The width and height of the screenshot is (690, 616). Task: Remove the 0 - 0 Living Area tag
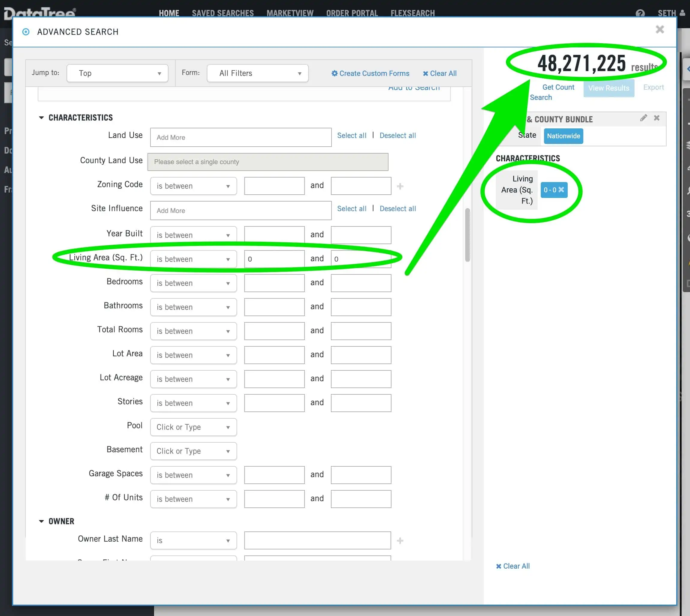coord(561,190)
